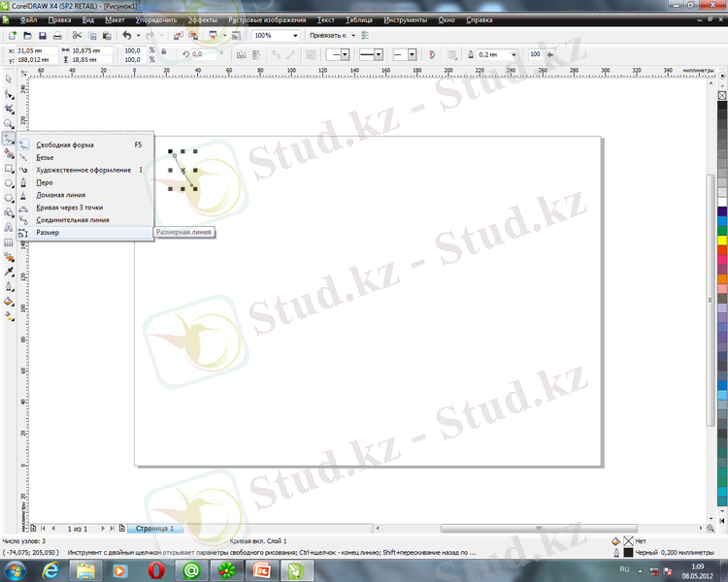This screenshot has height=582, width=728.
Task: Choose Кривая через 3 точки
Action: pyautogui.click(x=85, y=208)
